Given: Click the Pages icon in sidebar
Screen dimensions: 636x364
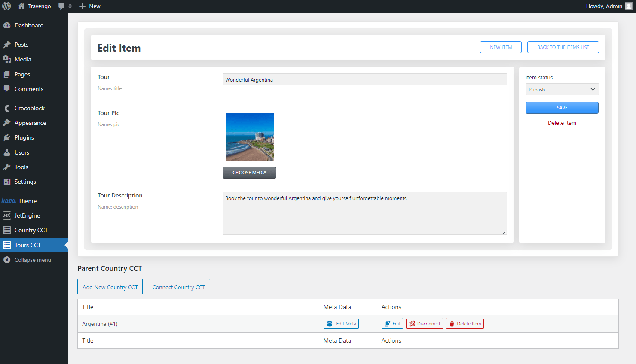Looking at the screenshot, I should pos(7,74).
